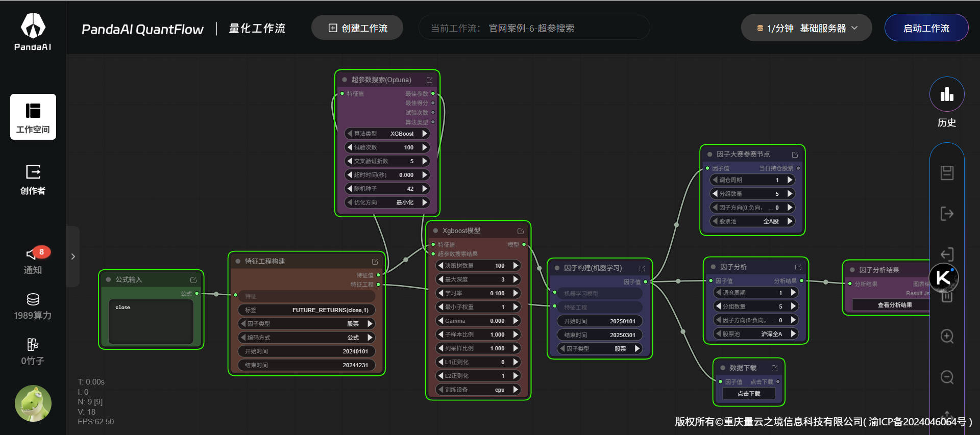Click the 结束时间 20241231 field

coord(306,365)
